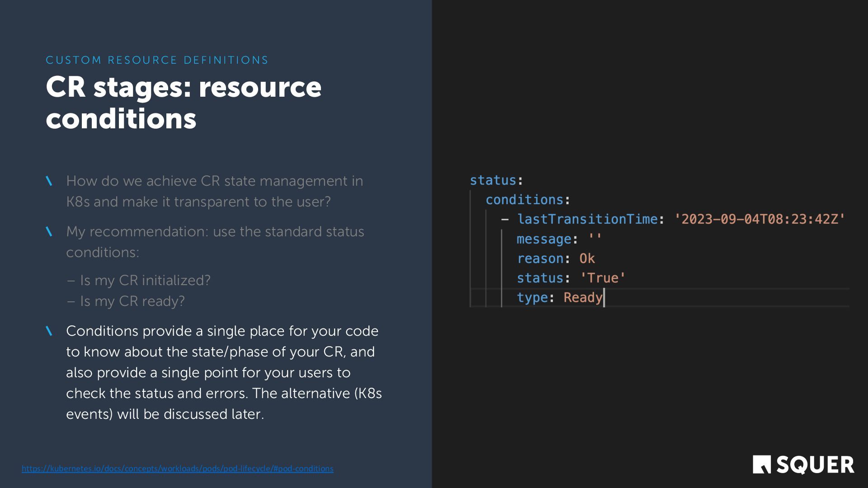The image size is (868, 488).
Task: Click the timestamp value '2023-09-04T08:23:42Z'
Action: (759, 219)
